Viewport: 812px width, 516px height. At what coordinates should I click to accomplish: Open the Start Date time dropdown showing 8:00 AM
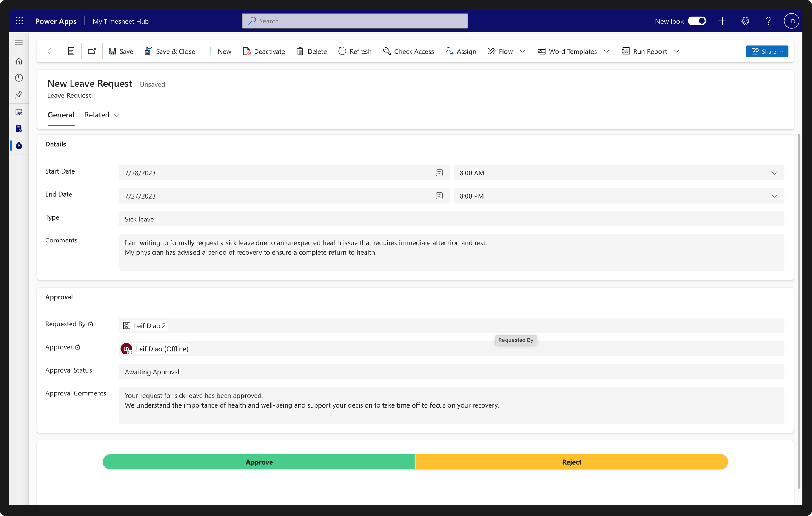point(774,173)
